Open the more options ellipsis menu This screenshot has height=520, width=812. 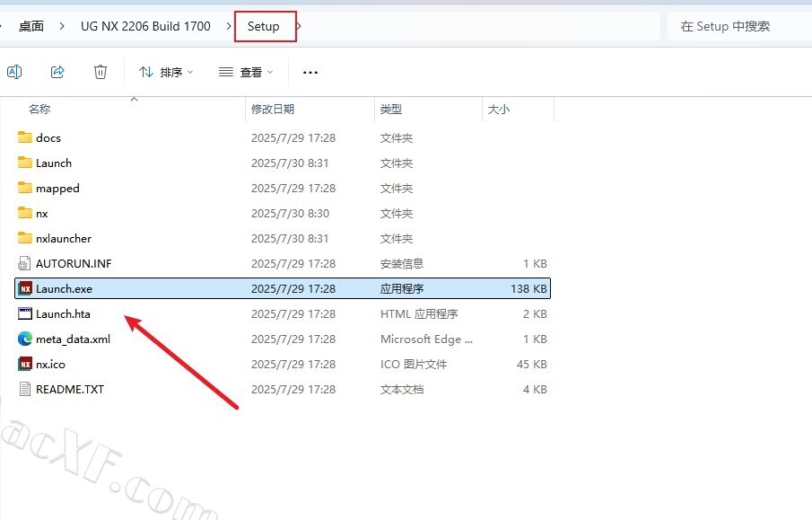[310, 73]
